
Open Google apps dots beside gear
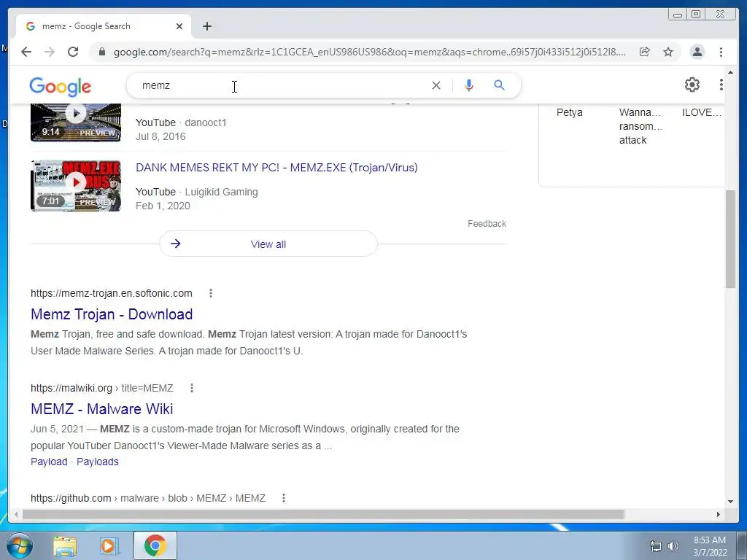pyautogui.click(x=721, y=85)
